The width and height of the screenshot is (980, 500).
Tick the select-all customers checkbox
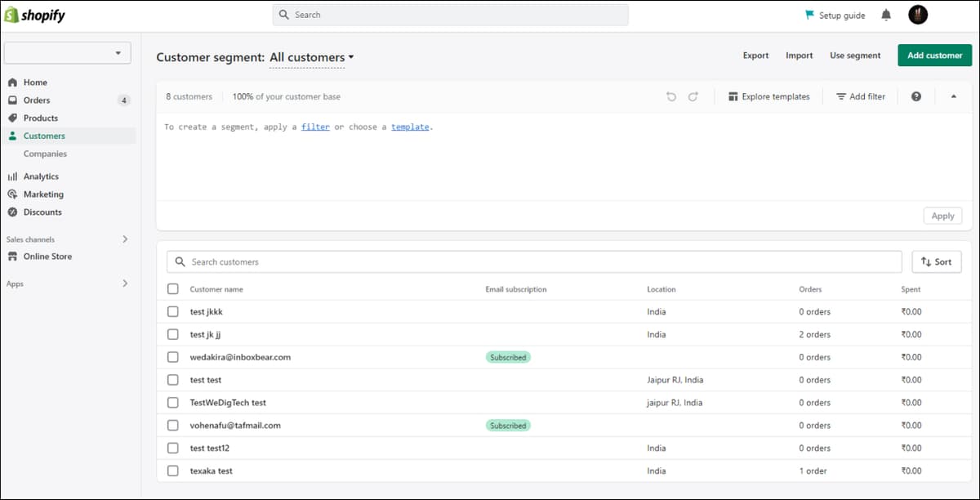(172, 289)
